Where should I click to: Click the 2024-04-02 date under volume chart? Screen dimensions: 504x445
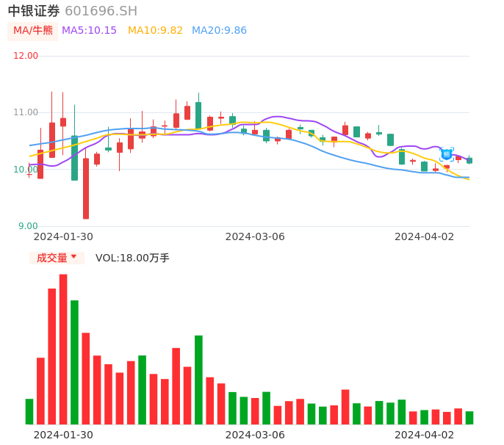click(x=425, y=435)
